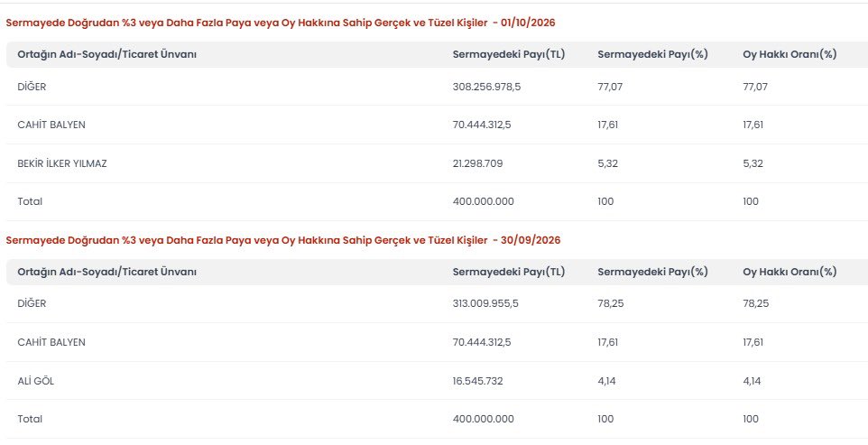
Task: Click the 313.009.955,5 capital share value
Action: (x=485, y=304)
